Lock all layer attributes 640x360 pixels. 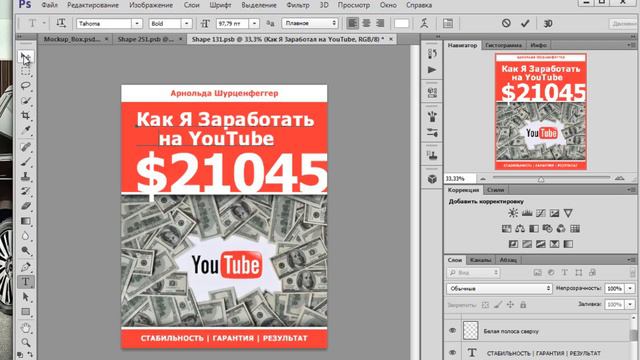point(523,304)
